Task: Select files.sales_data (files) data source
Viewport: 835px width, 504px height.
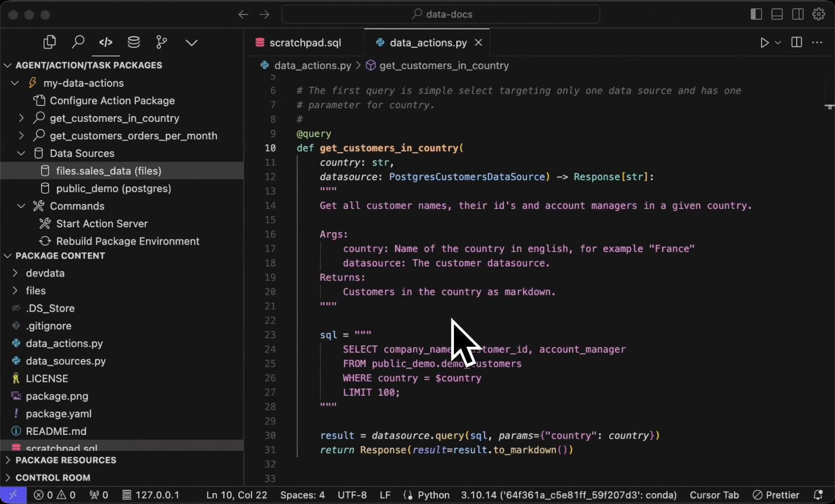Action: [x=109, y=171]
